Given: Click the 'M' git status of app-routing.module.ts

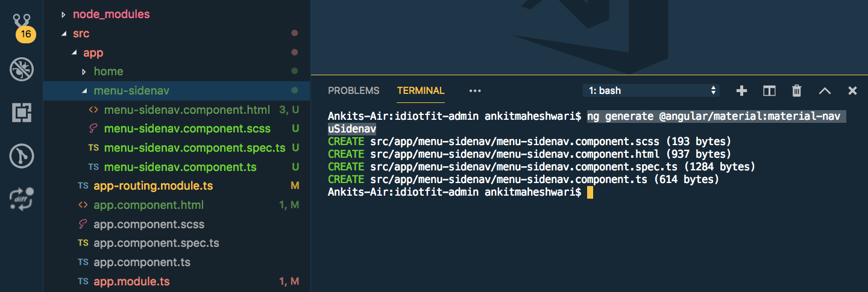Looking at the screenshot, I should pos(295,186).
